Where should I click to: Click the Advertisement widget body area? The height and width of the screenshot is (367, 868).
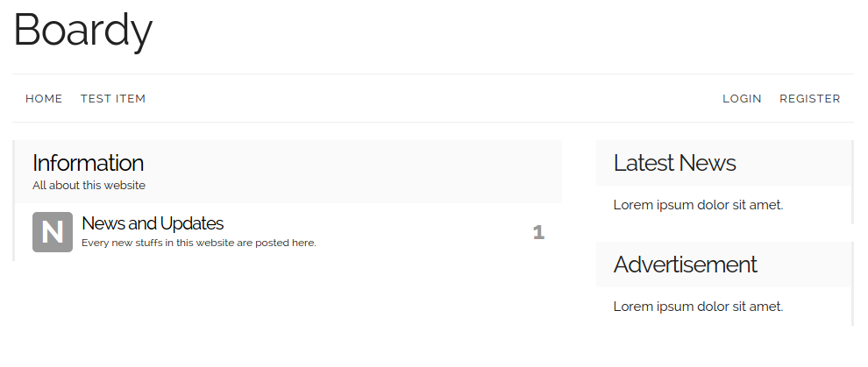pyautogui.click(x=724, y=307)
